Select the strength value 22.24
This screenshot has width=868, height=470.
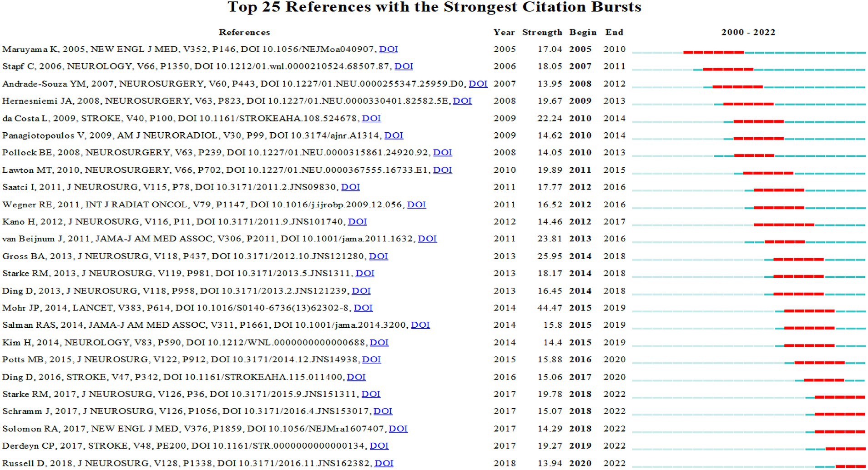tap(550, 118)
